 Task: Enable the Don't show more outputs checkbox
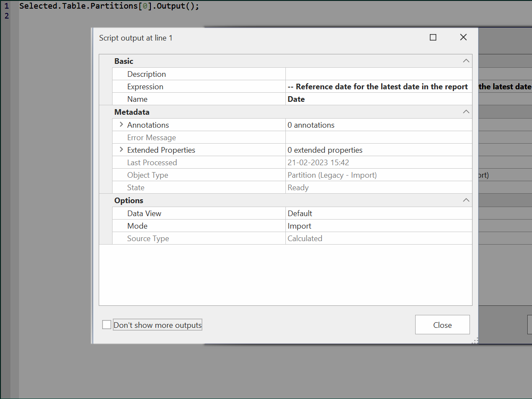coord(106,324)
